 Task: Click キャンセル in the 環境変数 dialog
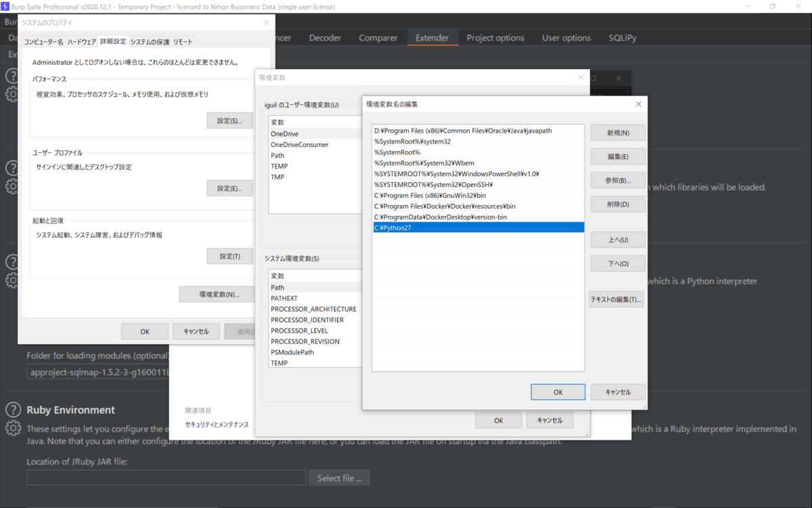tap(549, 420)
